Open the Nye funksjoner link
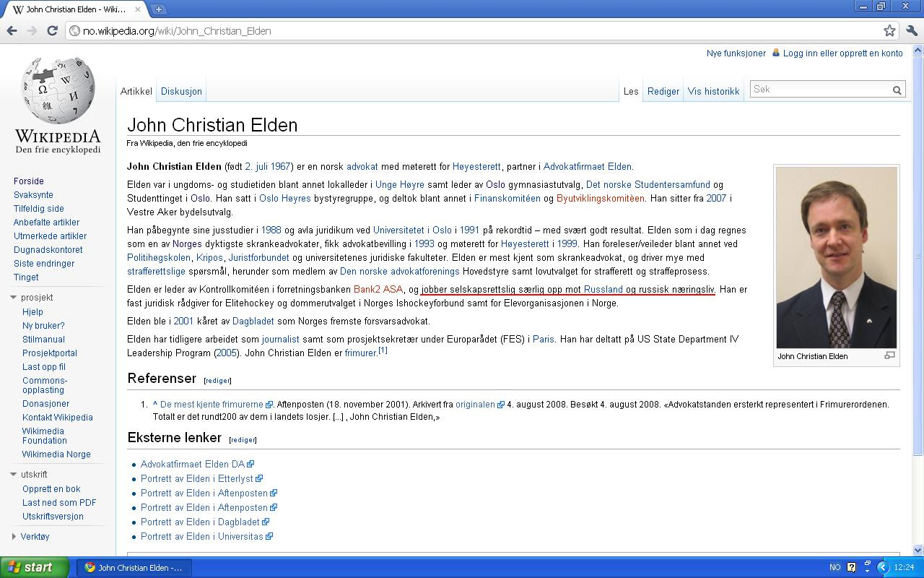Screen dimensions: 924x578 (x=736, y=53)
